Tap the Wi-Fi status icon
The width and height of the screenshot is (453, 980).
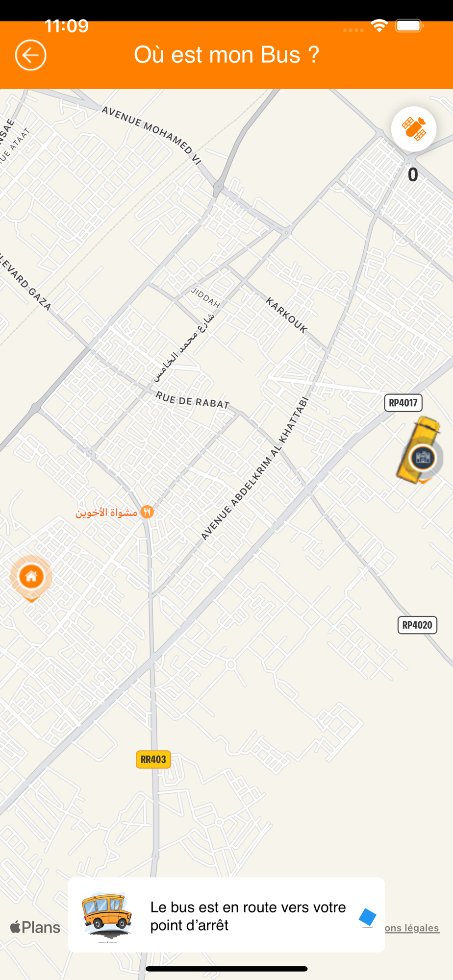[378, 26]
